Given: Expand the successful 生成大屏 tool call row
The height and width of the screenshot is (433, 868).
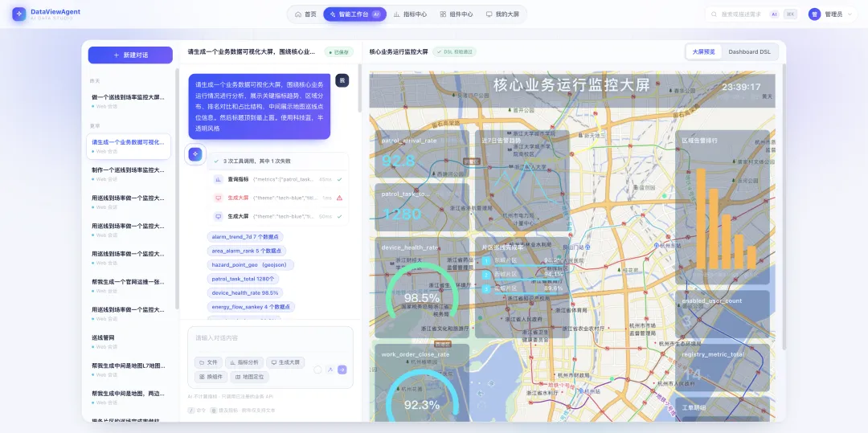Looking at the screenshot, I should [x=278, y=216].
